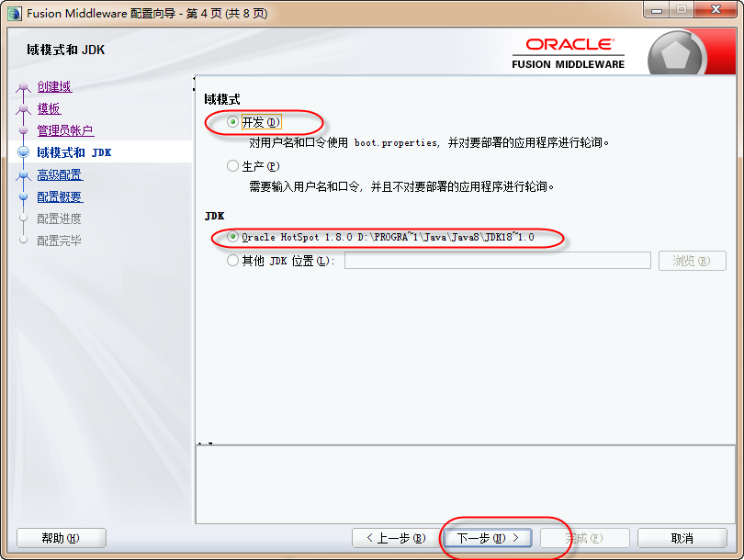Click the step dot beside 配置进度
The height and width of the screenshot is (560, 744).
pos(23,218)
